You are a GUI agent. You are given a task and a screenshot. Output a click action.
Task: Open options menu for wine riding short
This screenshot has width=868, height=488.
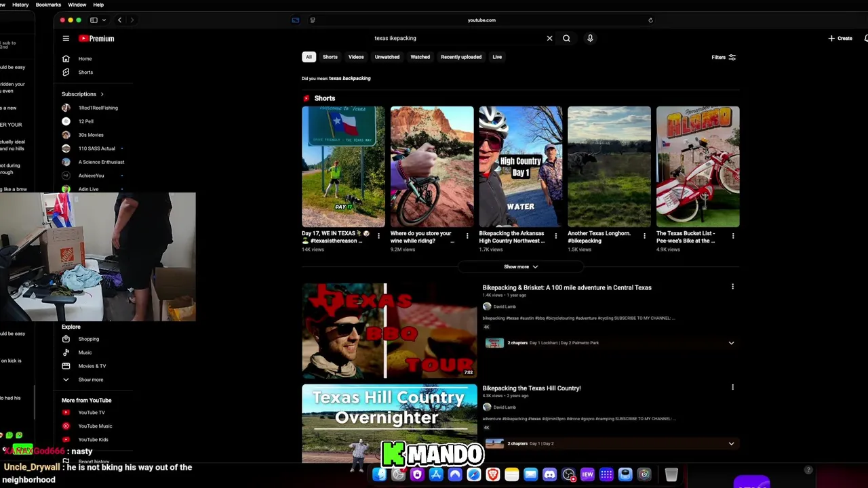pyautogui.click(x=467, y=236)
